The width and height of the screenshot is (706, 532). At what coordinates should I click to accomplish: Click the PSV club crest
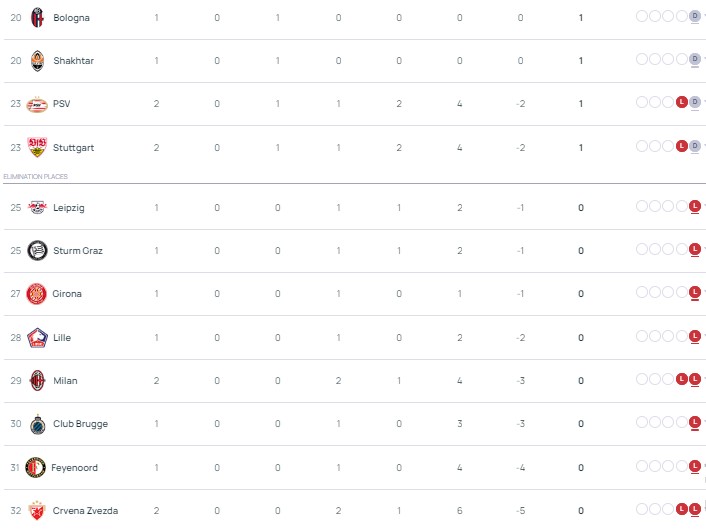click(37, 104)
